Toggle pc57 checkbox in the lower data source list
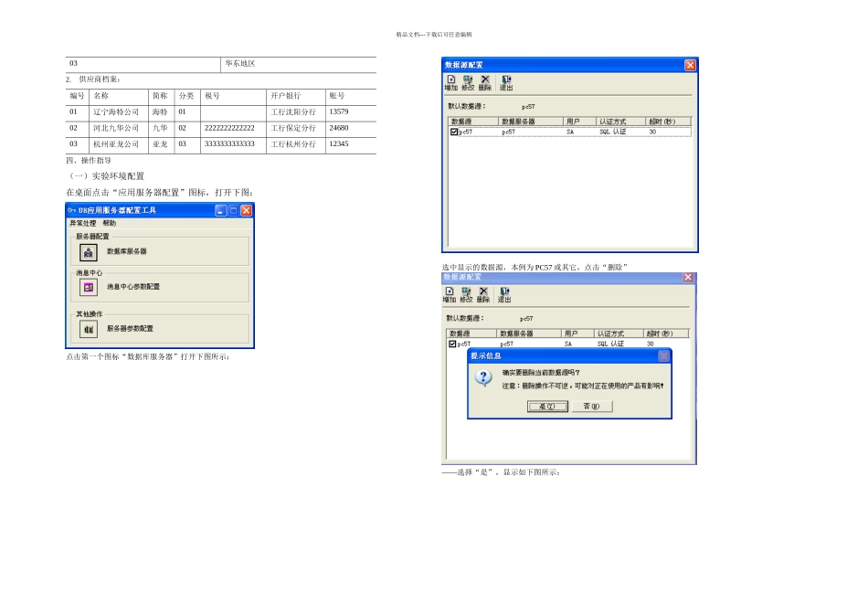Viewport: 868px width, 614px height. tap(452, 344)
